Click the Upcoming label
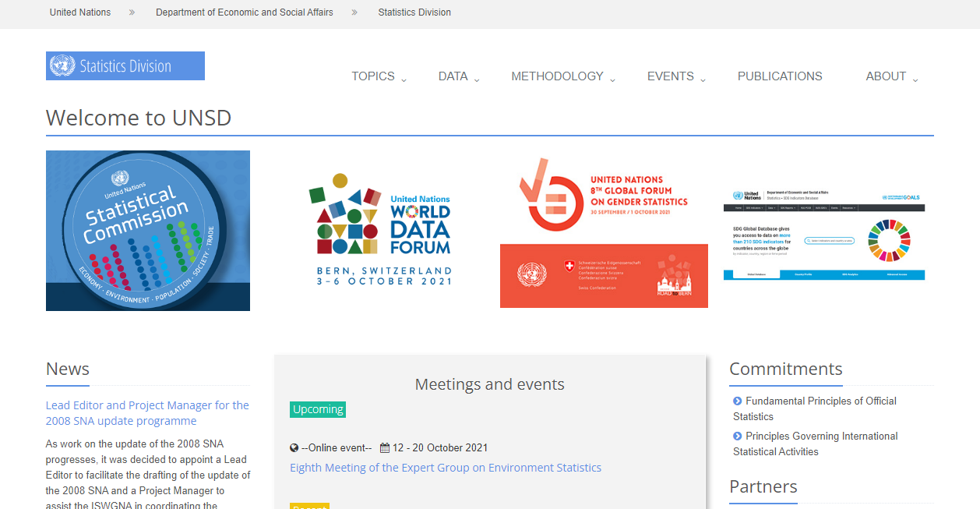Image resolution: width=980 pixels, height=509 pixels. click(318, 409)
